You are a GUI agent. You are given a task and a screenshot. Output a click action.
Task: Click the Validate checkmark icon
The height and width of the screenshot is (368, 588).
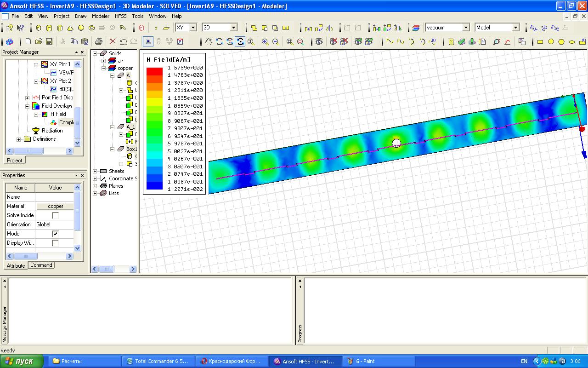pyautogui.click(x=462, y=42)
